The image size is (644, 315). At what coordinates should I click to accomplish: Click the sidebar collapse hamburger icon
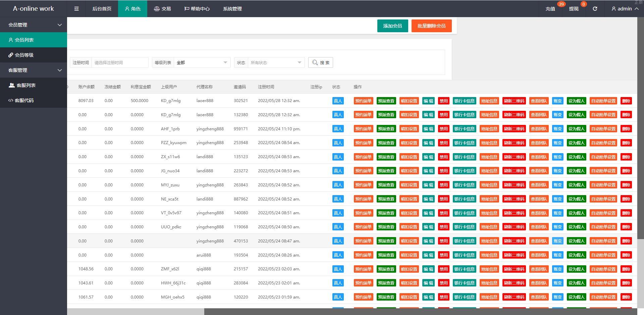point(76,9)
